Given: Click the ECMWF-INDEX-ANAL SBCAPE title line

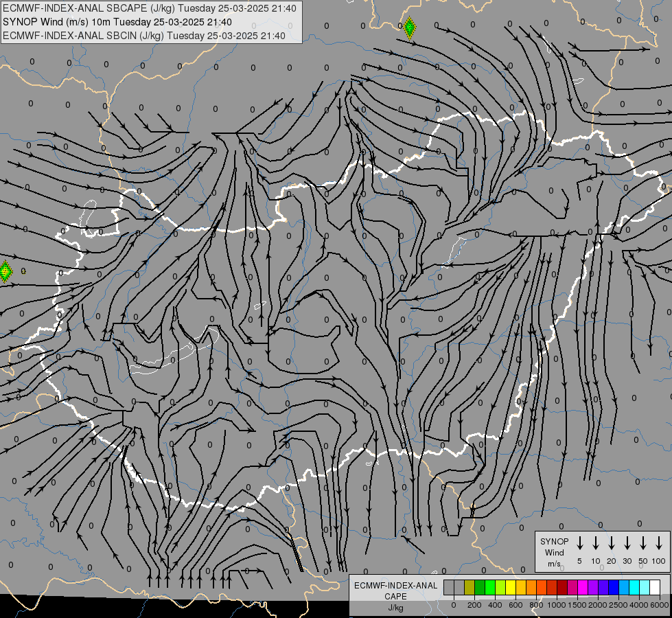Looking at the screenshot, I should click(149, 8).
